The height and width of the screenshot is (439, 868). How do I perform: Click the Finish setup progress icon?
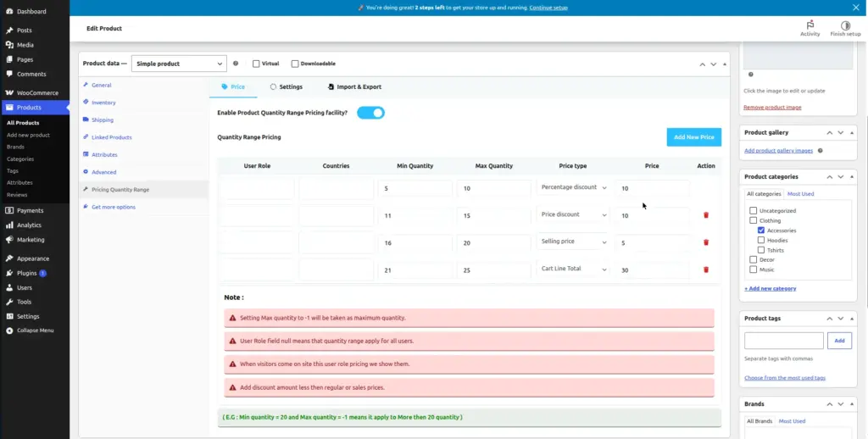(x=845, y=25)
